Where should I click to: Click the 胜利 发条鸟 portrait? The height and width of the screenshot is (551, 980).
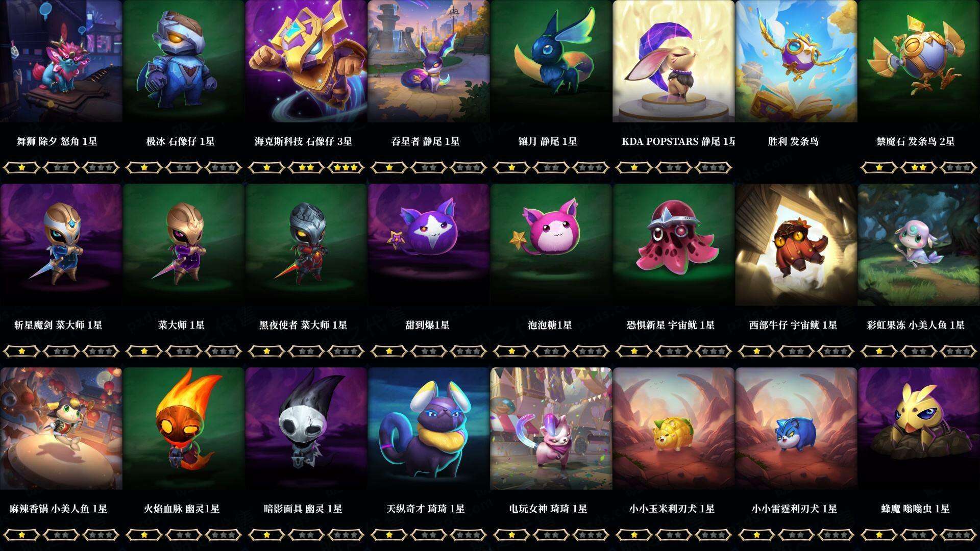pos(796,61)
